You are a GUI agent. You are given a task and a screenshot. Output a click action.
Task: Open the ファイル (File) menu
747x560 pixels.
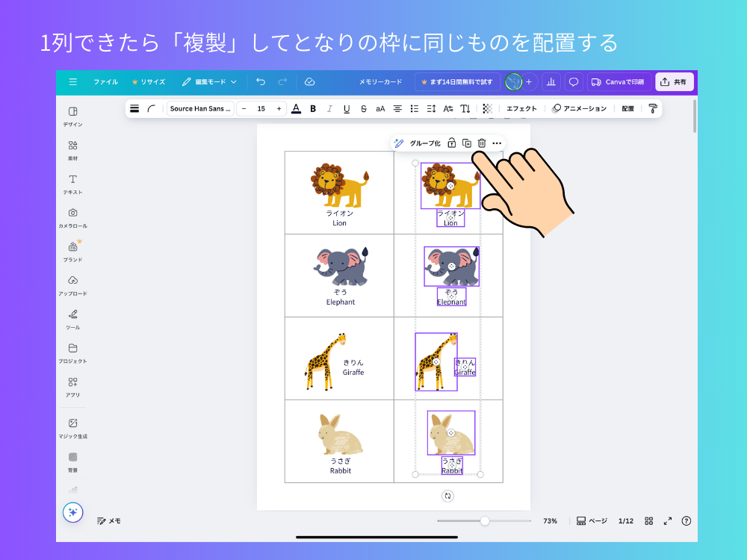[105, 82]
